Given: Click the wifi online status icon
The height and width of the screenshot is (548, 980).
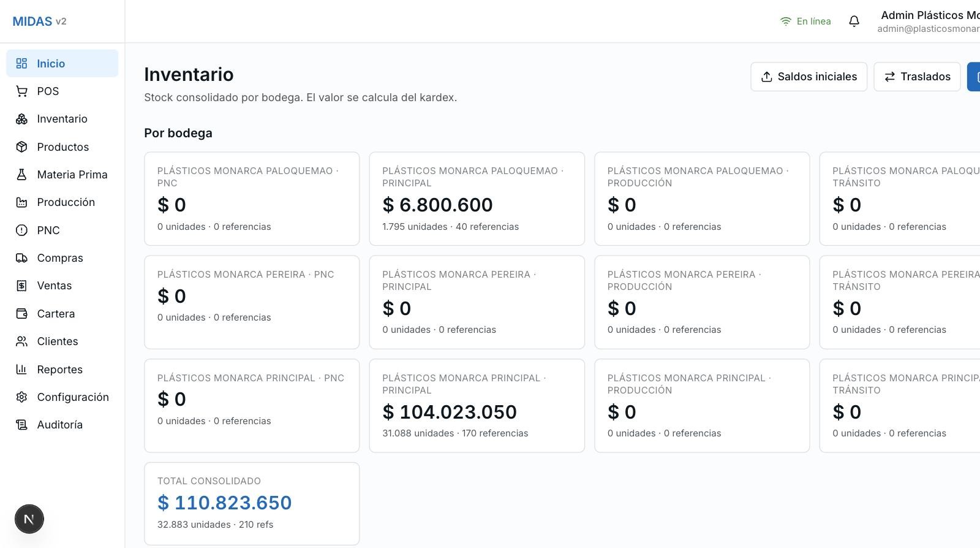Looking at the screenshot, I should pos(786,21).
